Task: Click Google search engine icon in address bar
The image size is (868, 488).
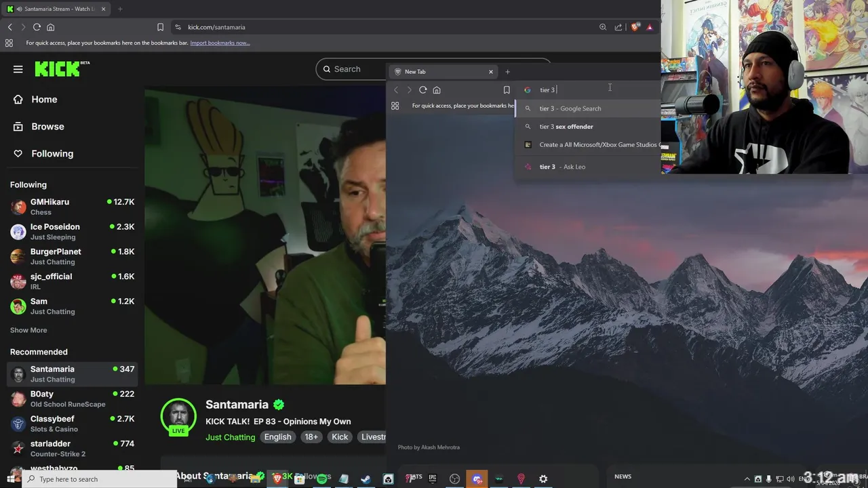Action: 528,89
